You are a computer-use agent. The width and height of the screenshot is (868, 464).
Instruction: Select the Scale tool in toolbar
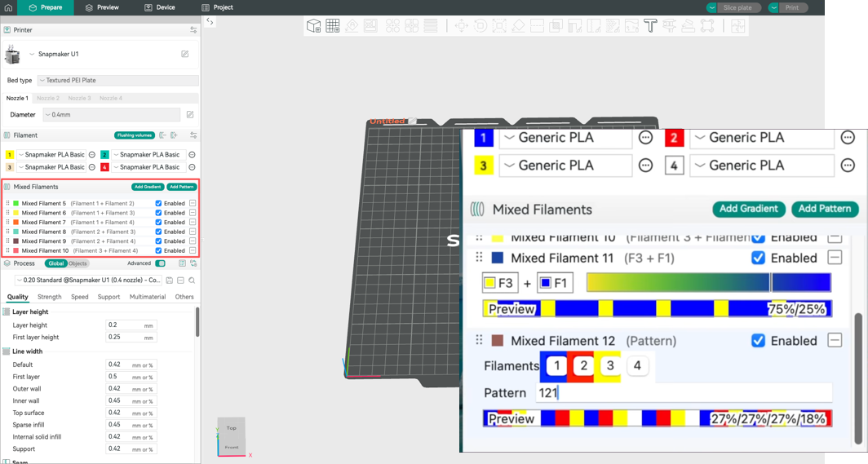click(499, 26)
